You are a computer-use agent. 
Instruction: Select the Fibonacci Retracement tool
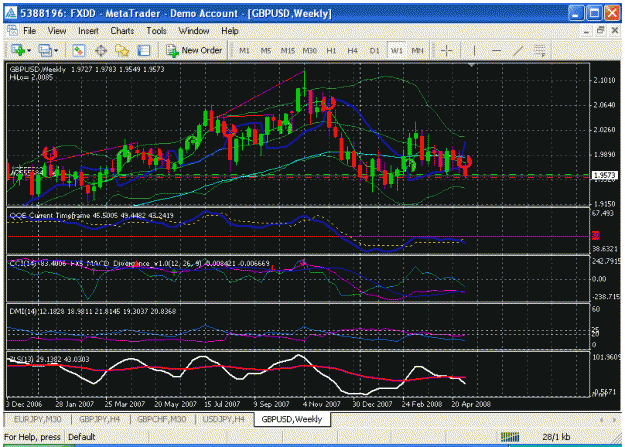pos(540,51)
